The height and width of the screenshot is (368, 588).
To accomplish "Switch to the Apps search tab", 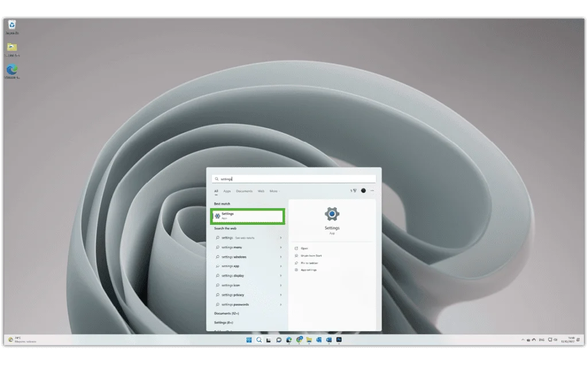I will 227,191.
